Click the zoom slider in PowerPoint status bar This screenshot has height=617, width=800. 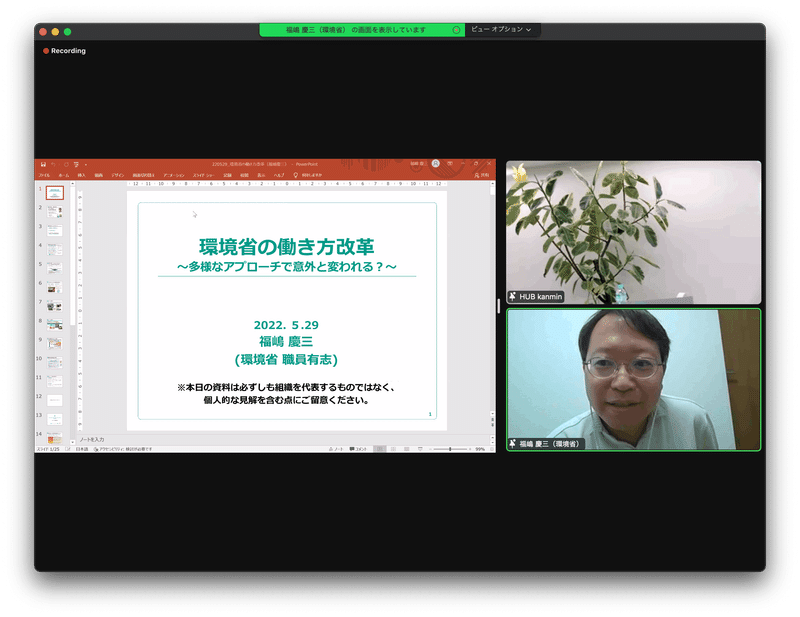tap(449, 449)
